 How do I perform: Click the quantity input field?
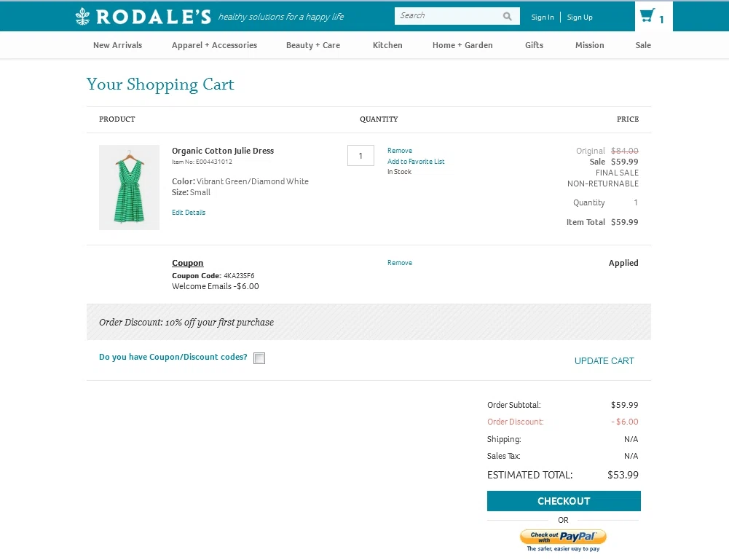360,156
